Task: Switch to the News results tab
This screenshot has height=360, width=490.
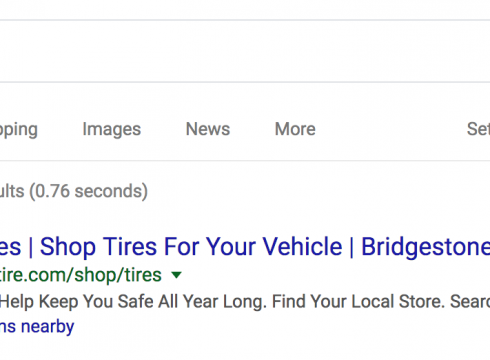Action: pyautogui.click(x=208, y=129)
